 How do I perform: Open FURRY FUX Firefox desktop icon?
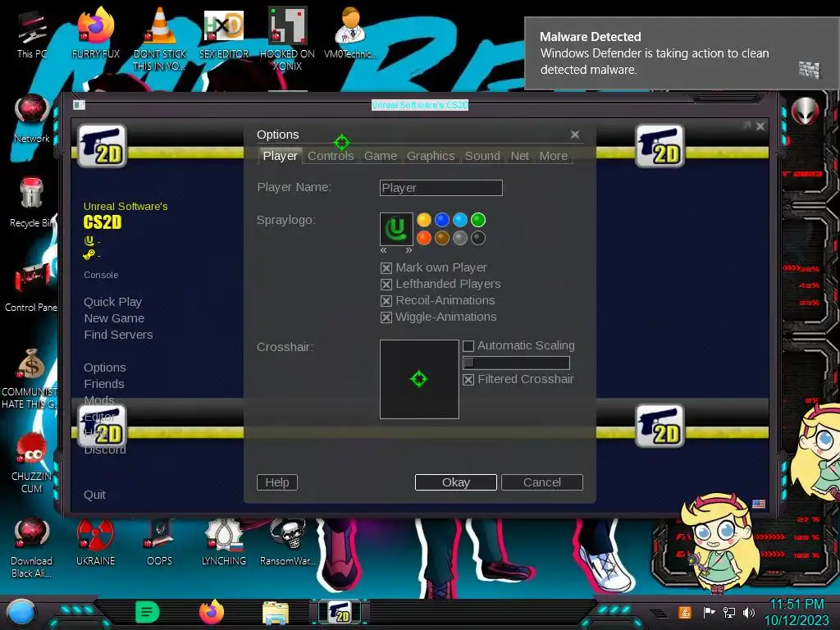(96, 33)
